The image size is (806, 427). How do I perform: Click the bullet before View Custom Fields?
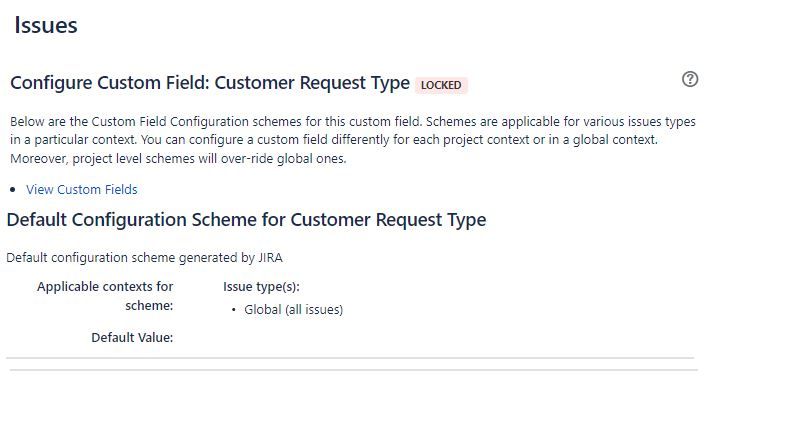13,190
